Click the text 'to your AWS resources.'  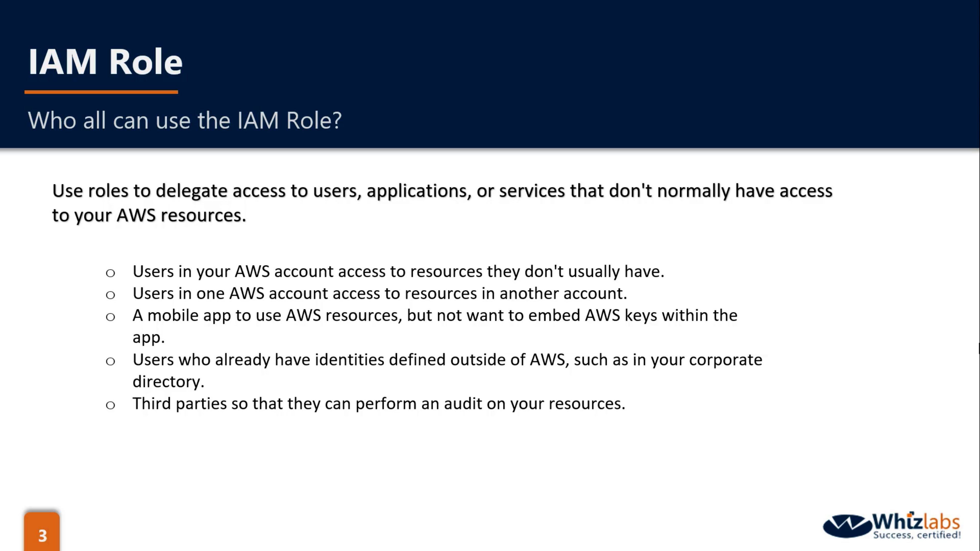click(149, 216)
